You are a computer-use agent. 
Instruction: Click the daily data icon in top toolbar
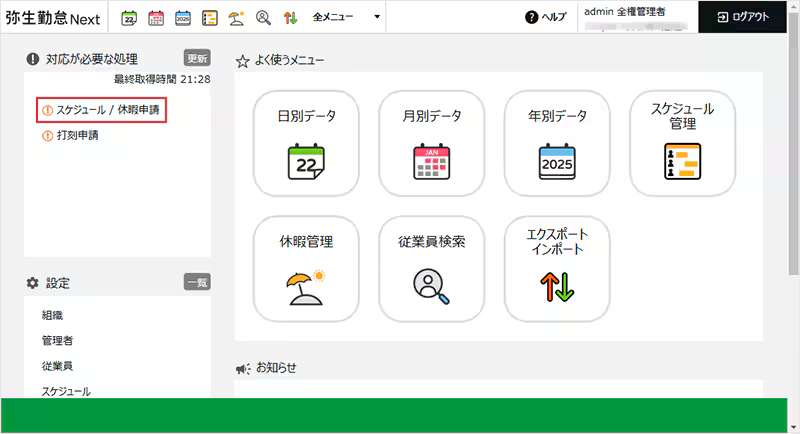pos(129,17)
